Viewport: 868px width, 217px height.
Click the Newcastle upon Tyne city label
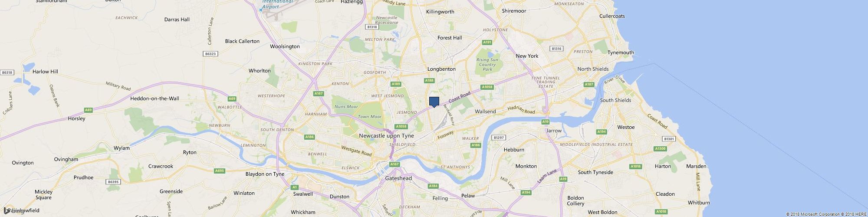pyautogui.click(x=386, y=136)
